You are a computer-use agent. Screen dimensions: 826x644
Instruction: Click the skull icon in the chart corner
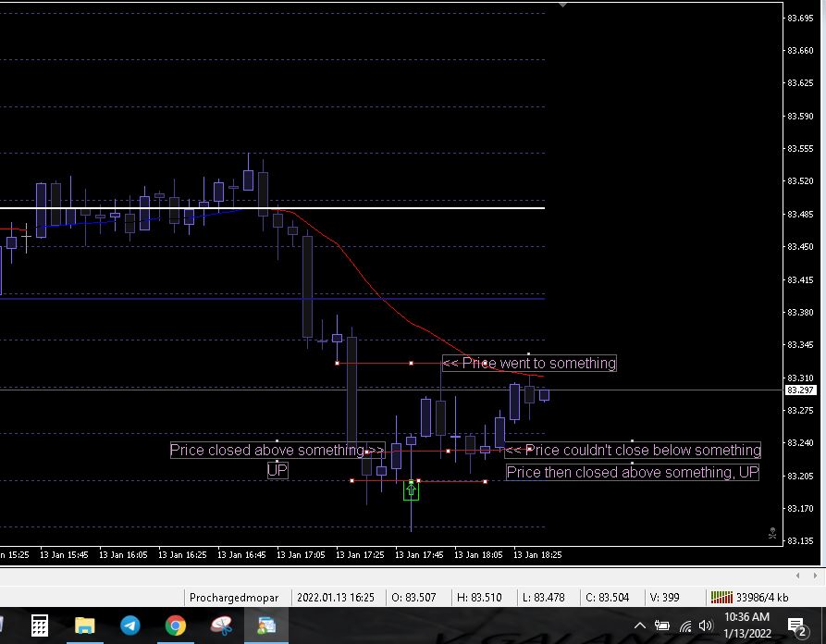click(x=772, y=533)
